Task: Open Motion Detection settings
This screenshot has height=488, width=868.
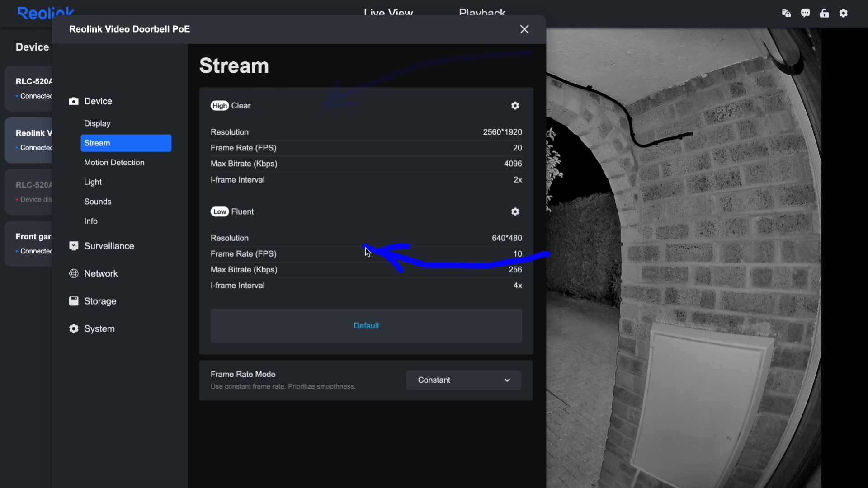Action: (114, 163)
